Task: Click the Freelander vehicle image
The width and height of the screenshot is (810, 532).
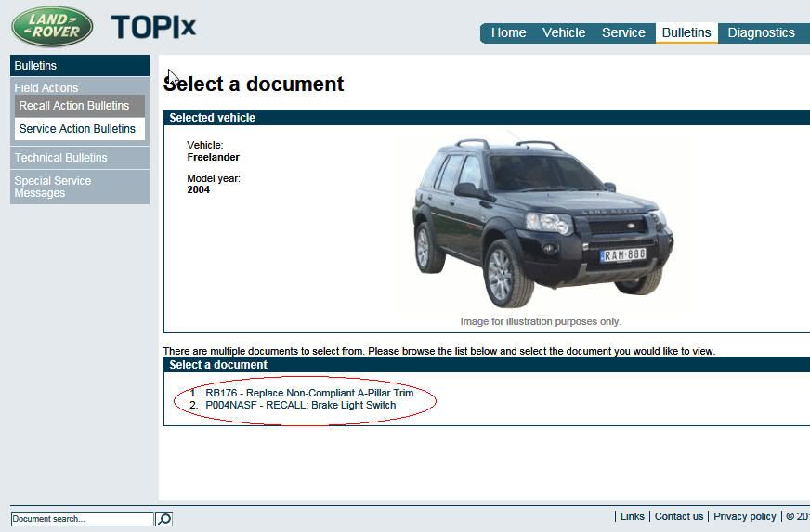Action: coord(542,223)
